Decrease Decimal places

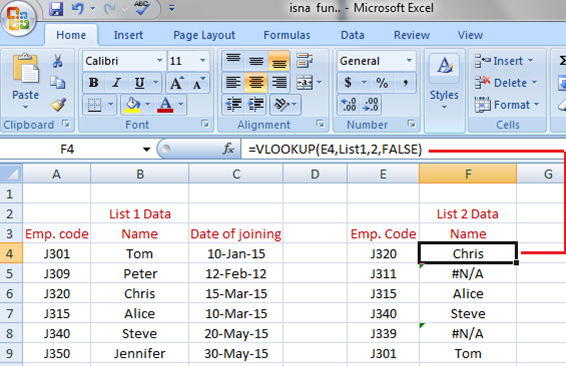coord(371,105)
